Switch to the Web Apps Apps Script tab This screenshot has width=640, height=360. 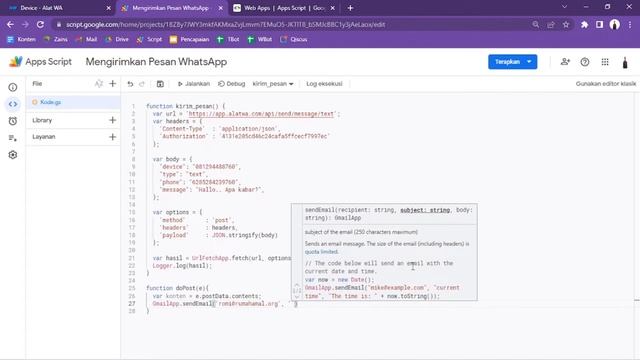tap(284, 8)
